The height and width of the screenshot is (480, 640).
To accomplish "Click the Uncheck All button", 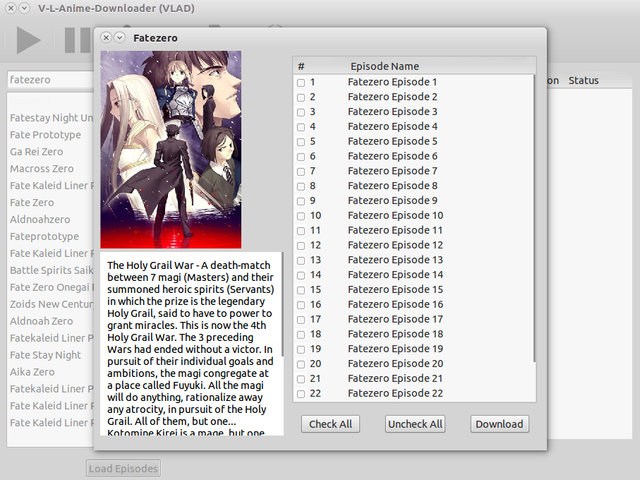I will click(415, 424).
